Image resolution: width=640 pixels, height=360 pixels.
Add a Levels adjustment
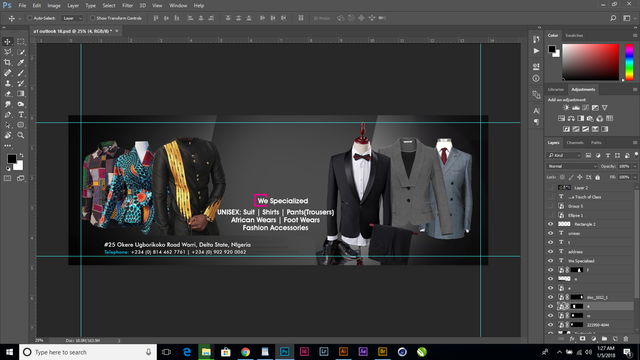(x=576, y=108)
